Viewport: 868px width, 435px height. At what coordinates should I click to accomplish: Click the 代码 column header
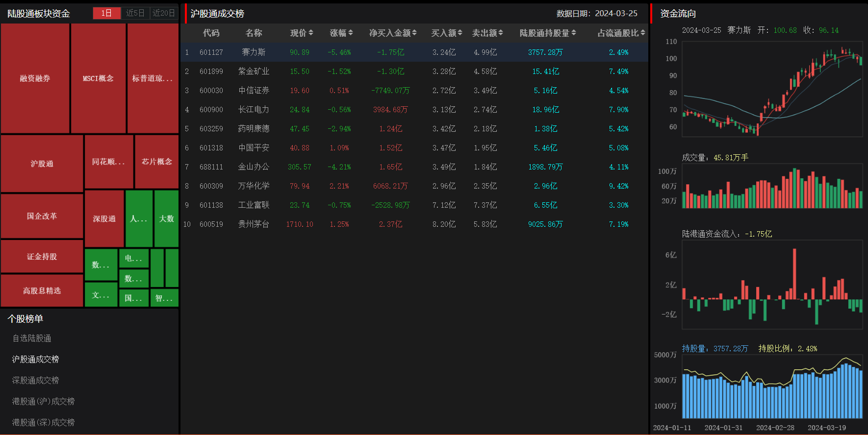[x=211, y=33]
